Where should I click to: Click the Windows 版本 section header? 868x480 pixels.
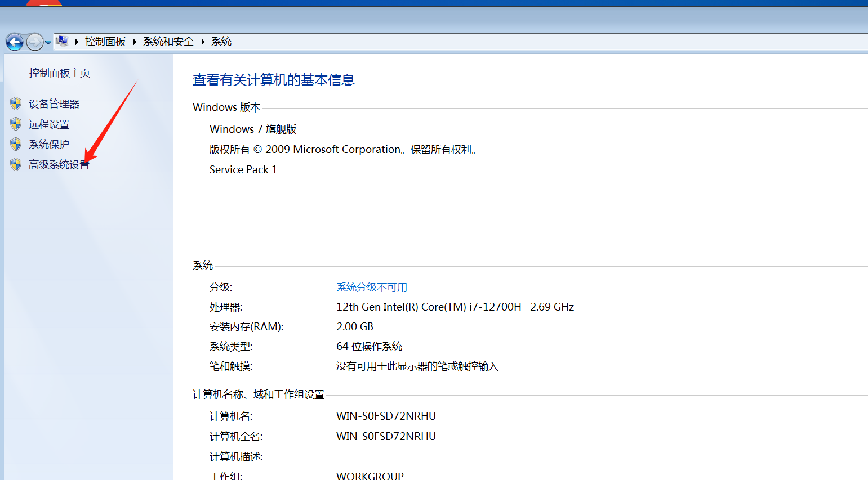[x=226, y=107]
